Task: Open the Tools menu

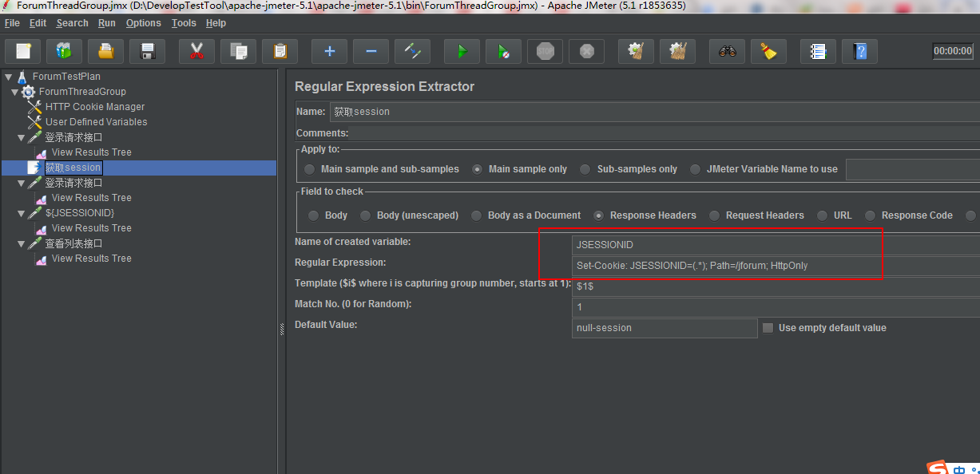Action: click(x=184, y=23)
